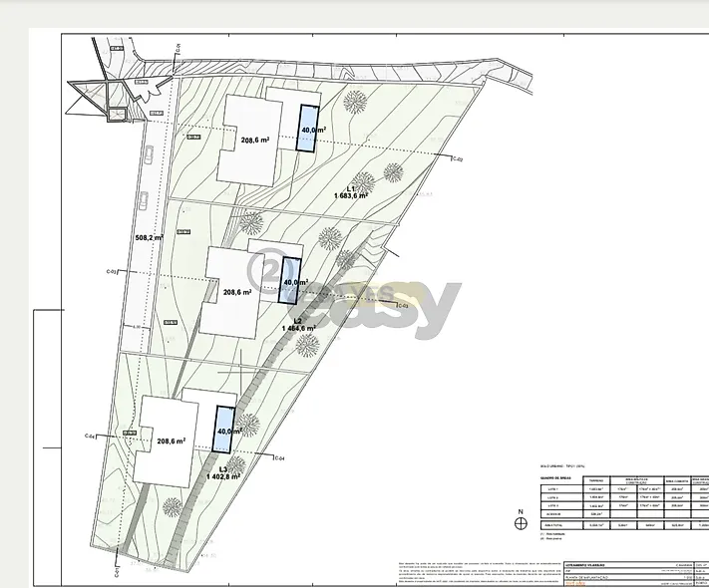Select the blue 40,0 m² pool in lot L3

223,429
